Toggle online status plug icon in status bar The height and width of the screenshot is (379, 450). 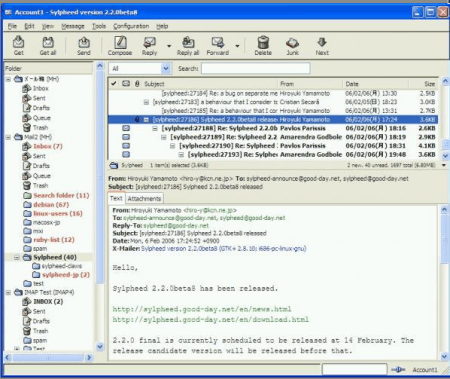[x=398, y=369]
